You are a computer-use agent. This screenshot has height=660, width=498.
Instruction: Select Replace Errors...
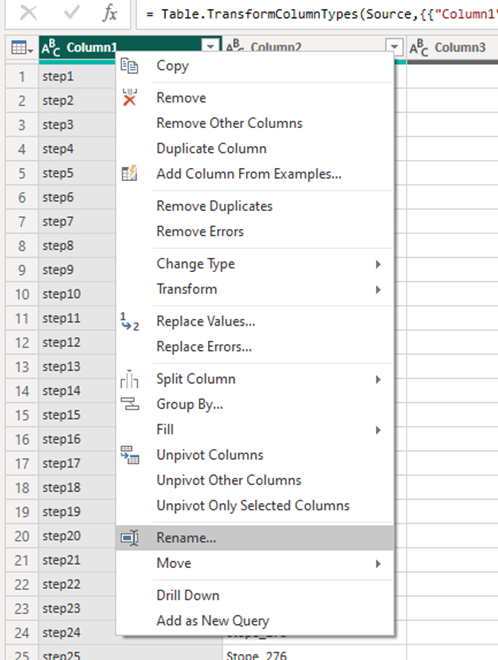pyautogui.click(x=204, y=347)
